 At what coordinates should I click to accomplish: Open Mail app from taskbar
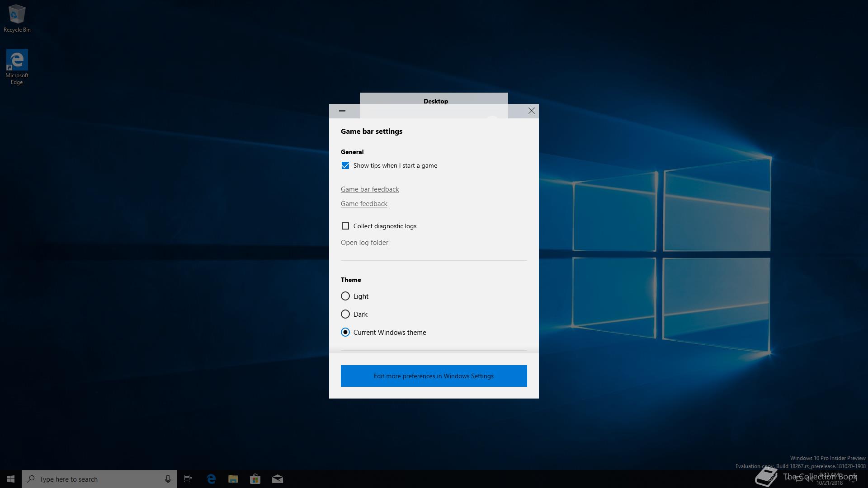(x=277, y=479)
